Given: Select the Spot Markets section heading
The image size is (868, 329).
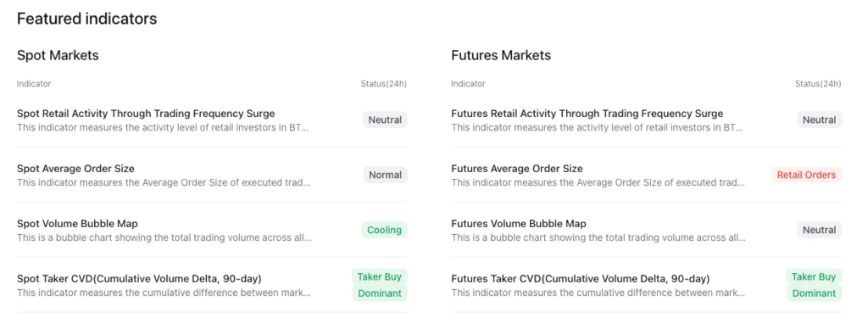Looking at the screenshot, I should pos(58,55).
